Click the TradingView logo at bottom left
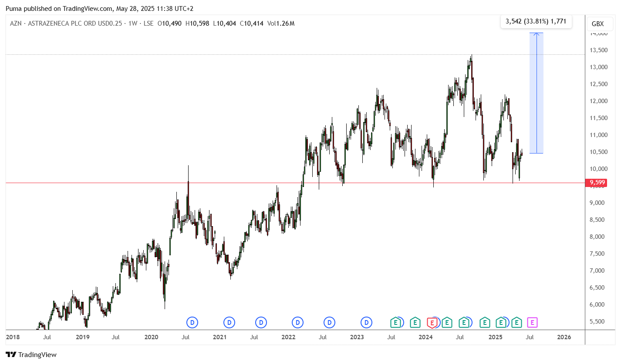Viewport: 621px width, 364px height. click(31, 354)
